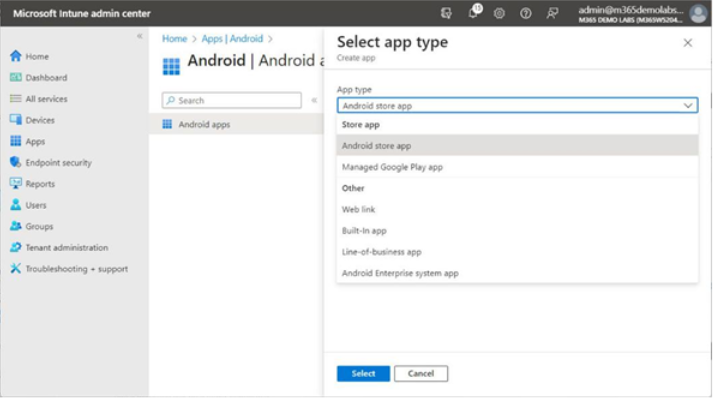
Task: Click the Apps | Android breadcrumb link
Action: 232,39
